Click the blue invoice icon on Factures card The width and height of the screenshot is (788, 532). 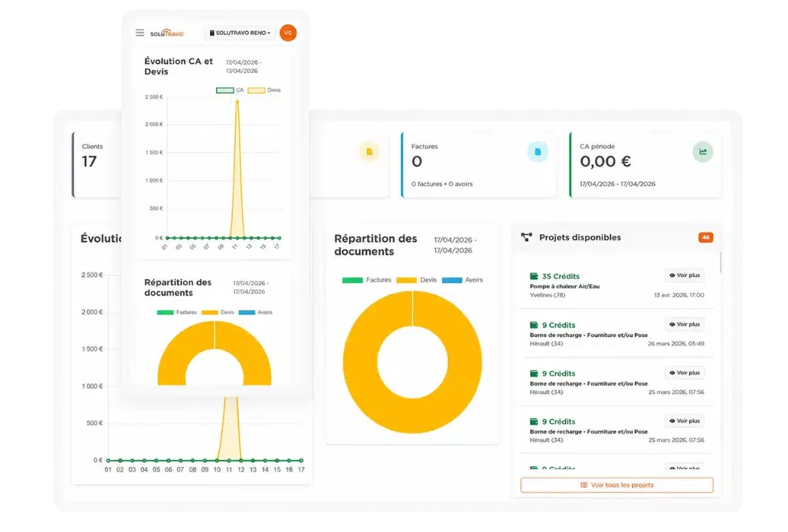tap(537, 152)
